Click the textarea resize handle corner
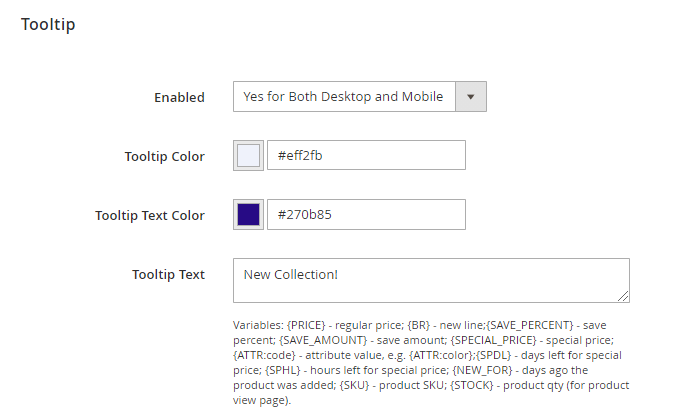The width and height of the screenshot is (685, 419). tap(623, 296)
